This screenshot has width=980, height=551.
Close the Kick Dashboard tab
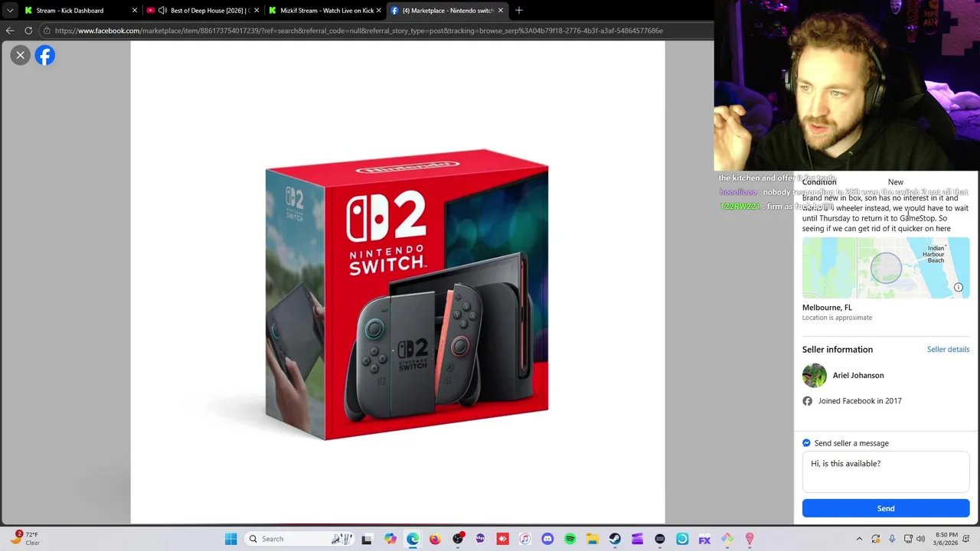click(x=135, y=11)
